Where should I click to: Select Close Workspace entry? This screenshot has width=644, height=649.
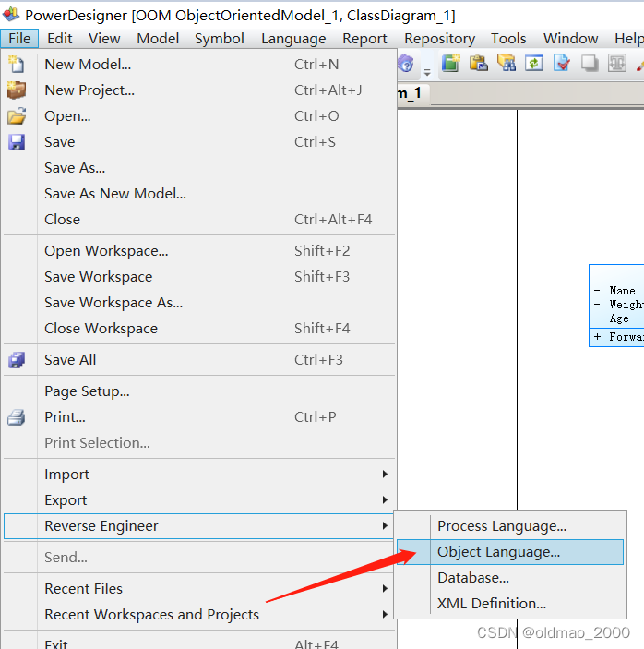click(198, 329)
